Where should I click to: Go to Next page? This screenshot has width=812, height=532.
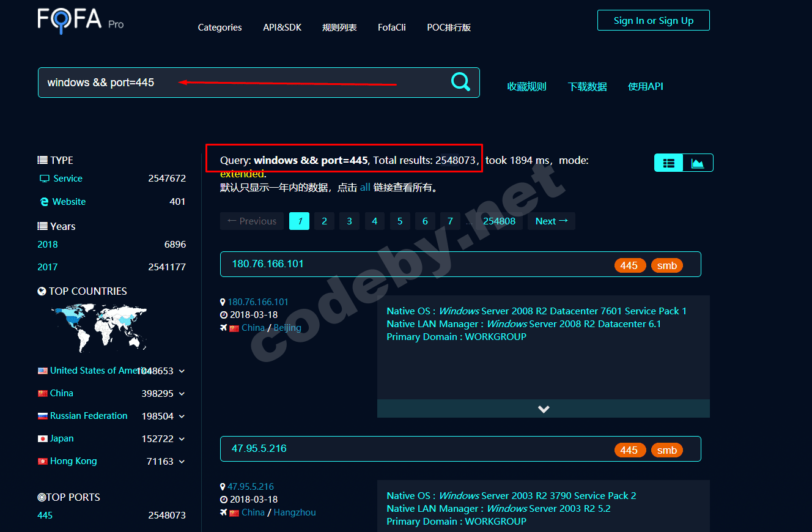[x=552, y=221]
